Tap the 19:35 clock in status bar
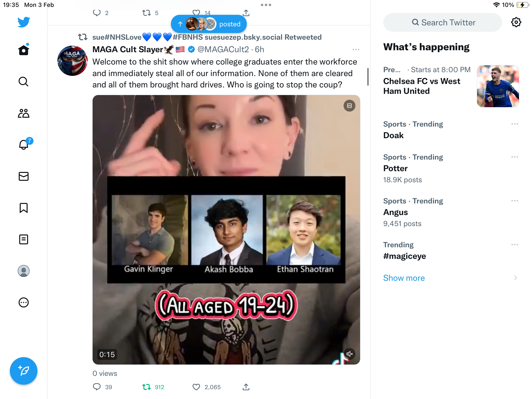Viewport: 532px width, 399px height. point(11,5)
